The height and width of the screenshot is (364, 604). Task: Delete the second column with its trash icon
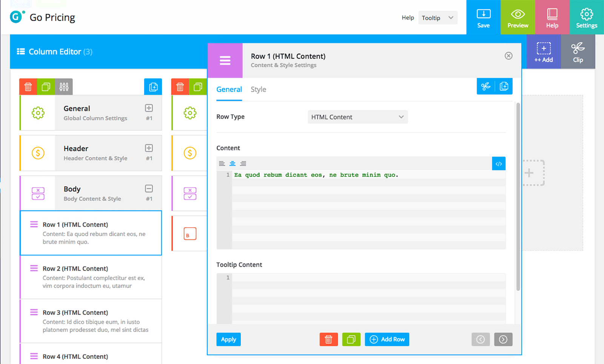click(x=180, y=87)
